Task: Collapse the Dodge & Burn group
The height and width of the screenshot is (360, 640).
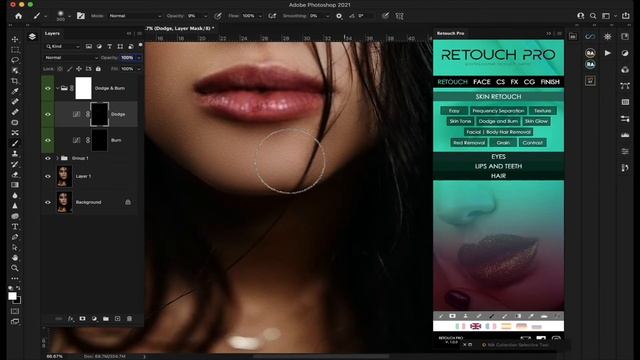Action: [57, 88]
